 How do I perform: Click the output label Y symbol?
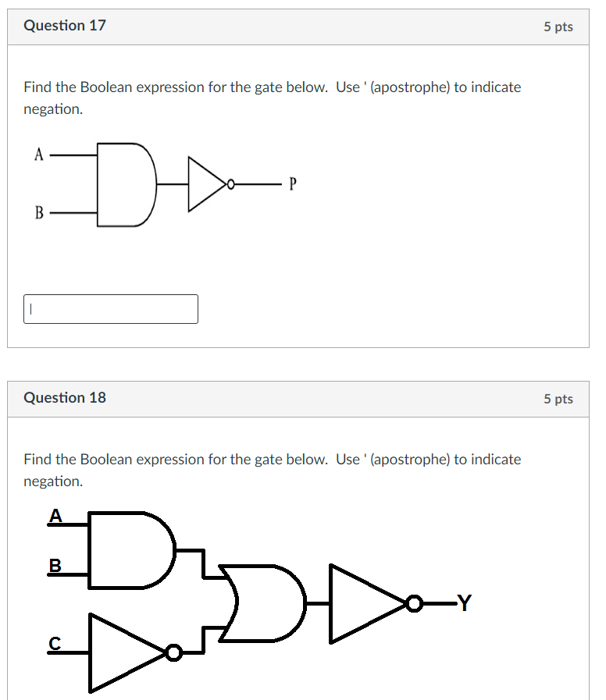[465, 602]
